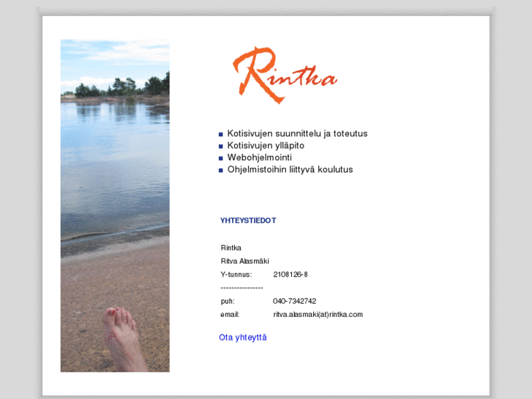532x399 pixels.
Task: Click the email ritva.alasmaki(at)rintka.com
Action: (x=318, y=315)
